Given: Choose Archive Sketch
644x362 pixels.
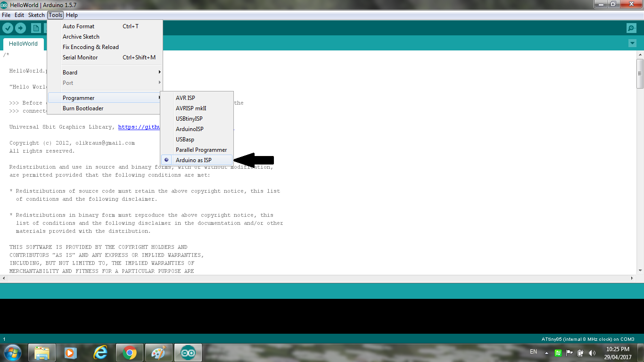Looking at the screenshot, I should click(105, 37).
